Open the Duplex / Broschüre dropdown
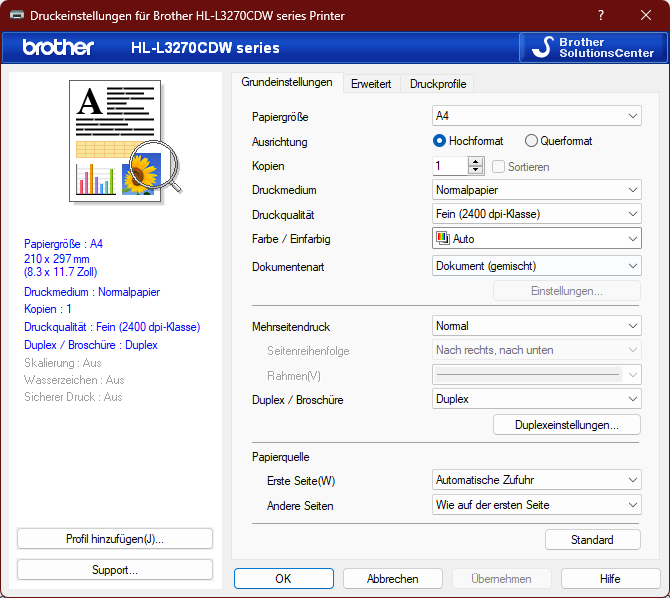This screenshot has width=670, height=598. (536, 399)
